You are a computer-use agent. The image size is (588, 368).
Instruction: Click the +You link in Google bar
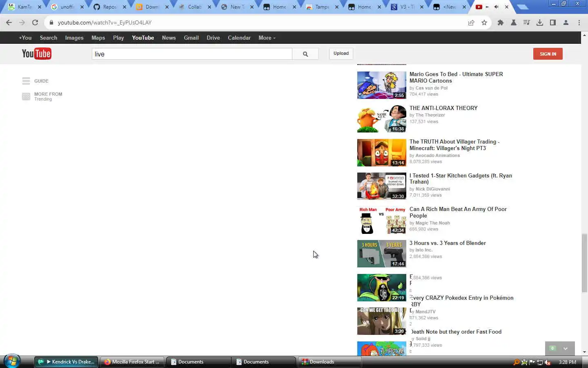(x=25, y=38)
